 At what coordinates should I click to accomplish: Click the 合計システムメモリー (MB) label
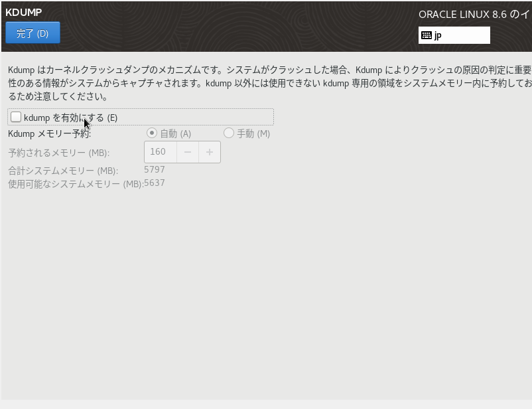pyautogui.click(x=63, y=170)
